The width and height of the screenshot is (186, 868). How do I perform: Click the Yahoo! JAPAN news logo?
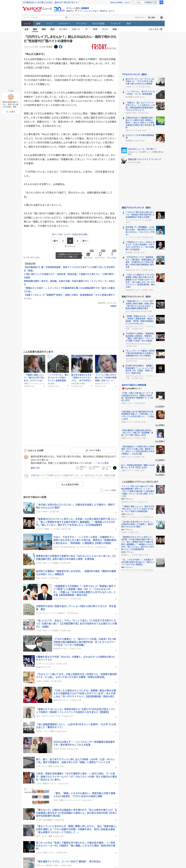tap(37, 9)
